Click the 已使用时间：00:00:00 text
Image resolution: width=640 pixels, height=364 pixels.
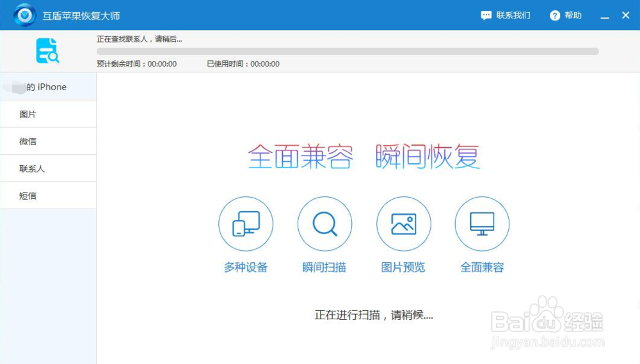coord(243,64)
